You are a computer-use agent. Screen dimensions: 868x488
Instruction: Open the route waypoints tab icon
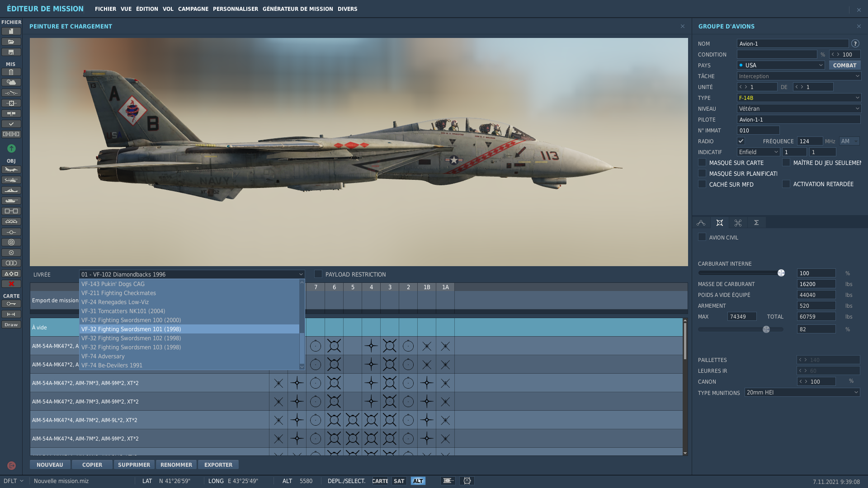(x=701, y=223)
